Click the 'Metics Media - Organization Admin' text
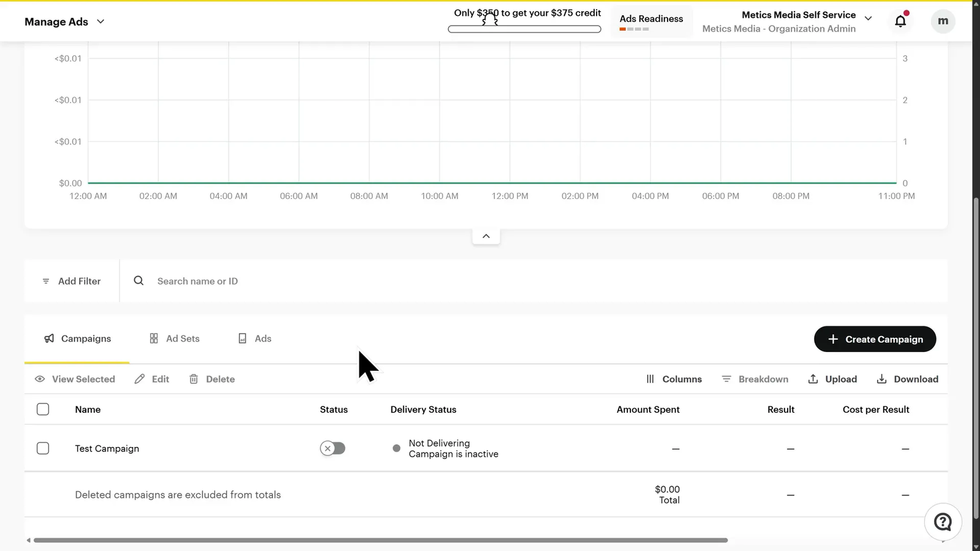This screenshot has width=980, height=551. click(778, 29)
